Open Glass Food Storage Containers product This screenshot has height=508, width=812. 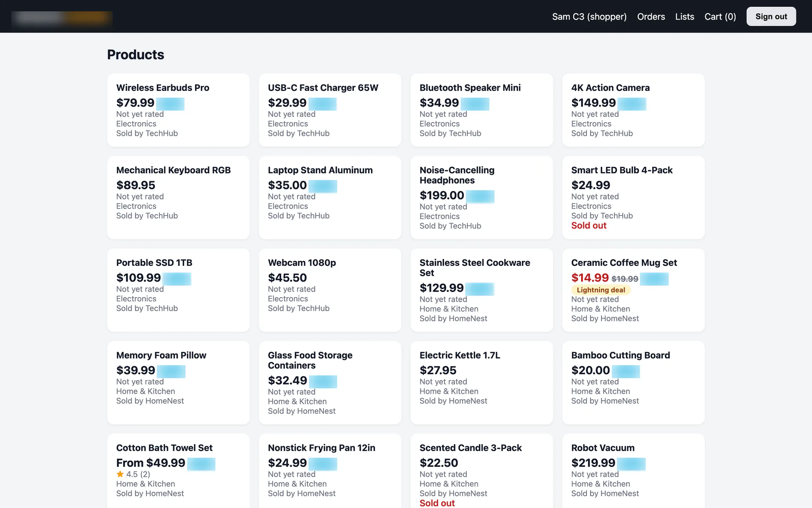[310, 360]
